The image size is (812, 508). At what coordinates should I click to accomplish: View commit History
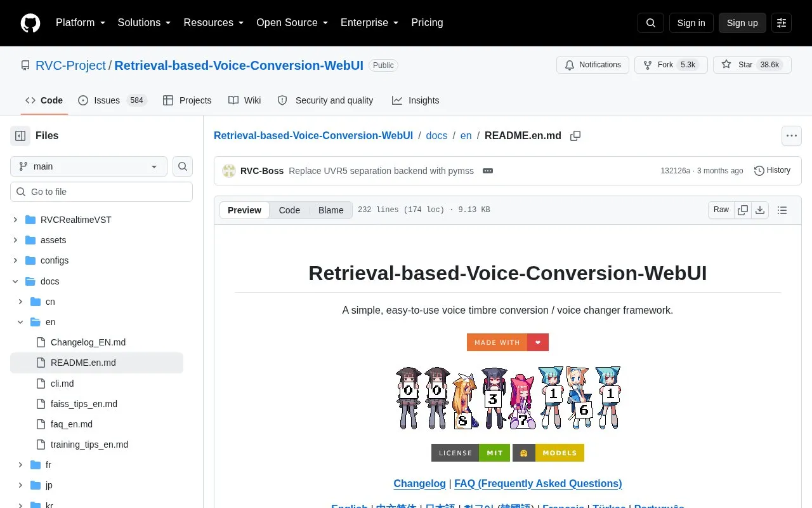(772, 170)
